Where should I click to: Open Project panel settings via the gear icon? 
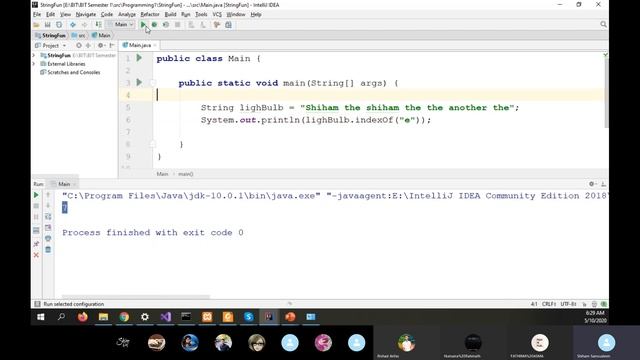101,45
